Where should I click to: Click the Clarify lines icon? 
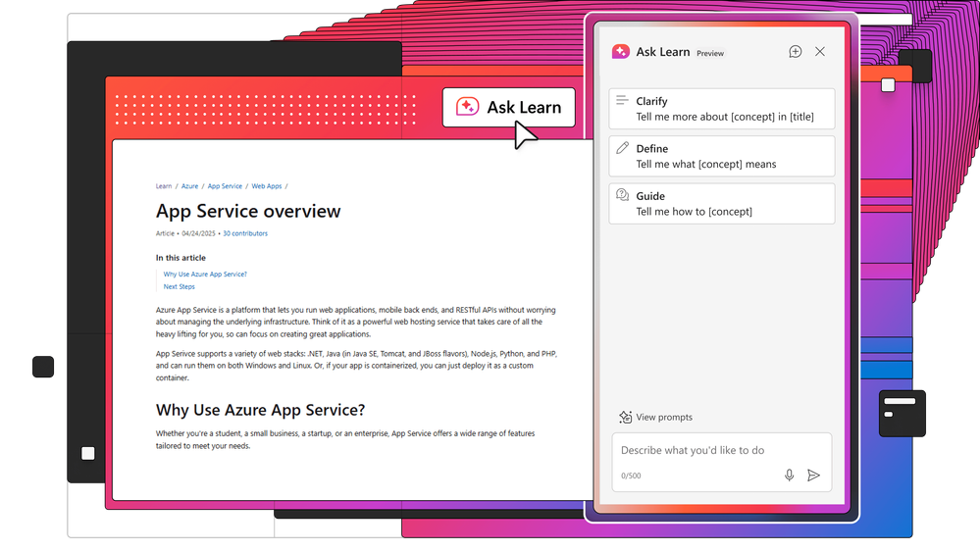click(622, 100)
